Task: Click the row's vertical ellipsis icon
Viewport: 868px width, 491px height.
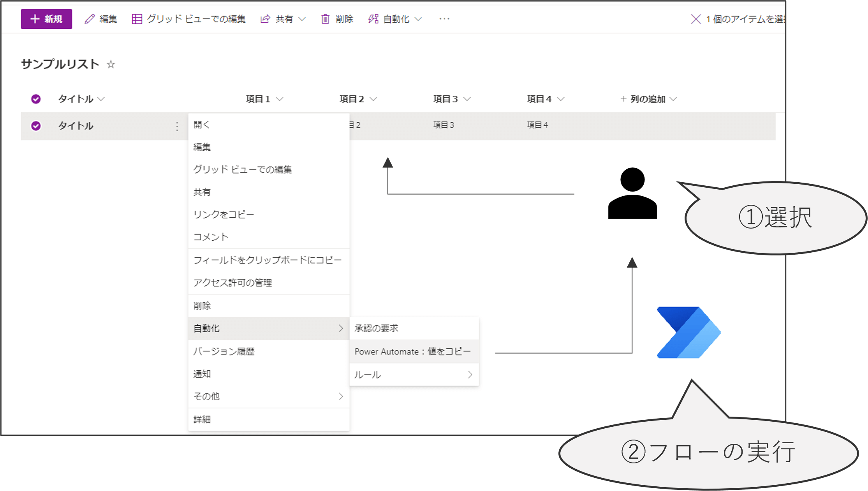Action: tap(177, 126)
